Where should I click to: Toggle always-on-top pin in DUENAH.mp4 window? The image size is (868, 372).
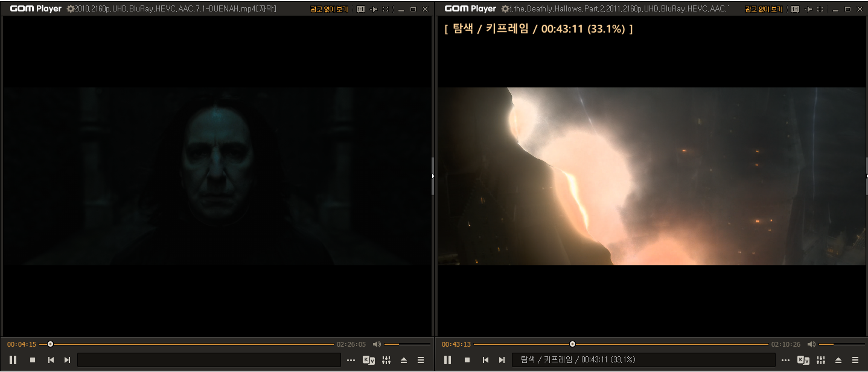[x=374, y=9]
